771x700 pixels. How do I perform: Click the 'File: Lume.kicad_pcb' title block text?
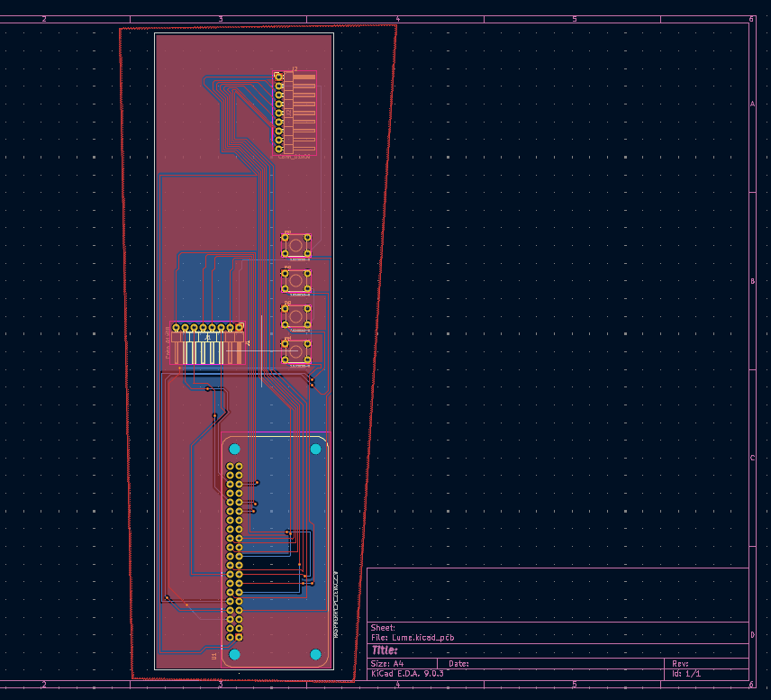[x=413, y=637]
